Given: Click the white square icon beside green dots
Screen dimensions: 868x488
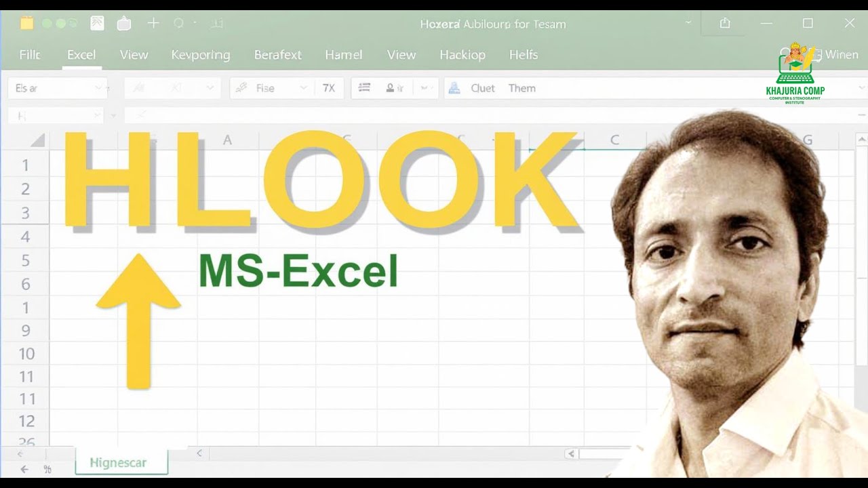Looking at the screenshot, I should tap(97, 24).
